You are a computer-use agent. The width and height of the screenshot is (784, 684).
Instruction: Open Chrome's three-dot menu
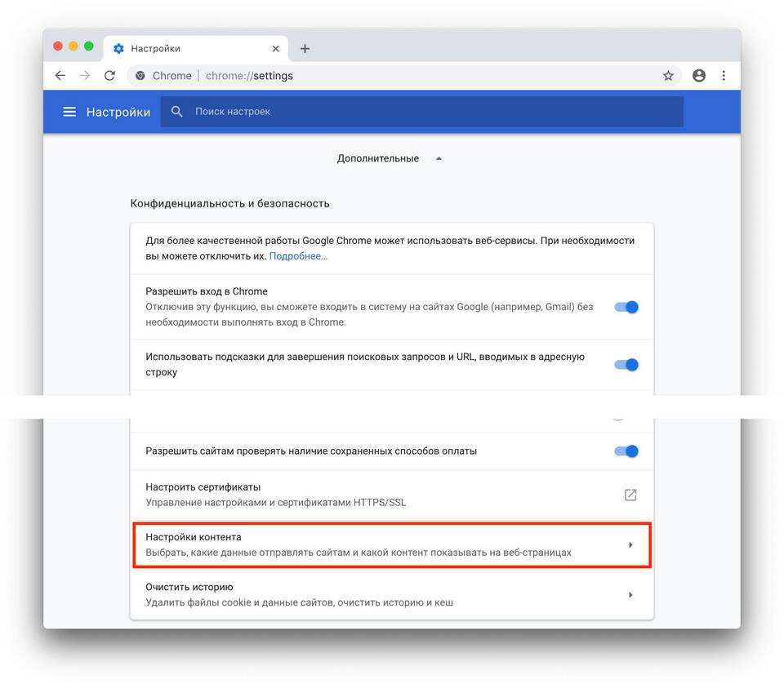pyautogui.click(x=724, y=75)
